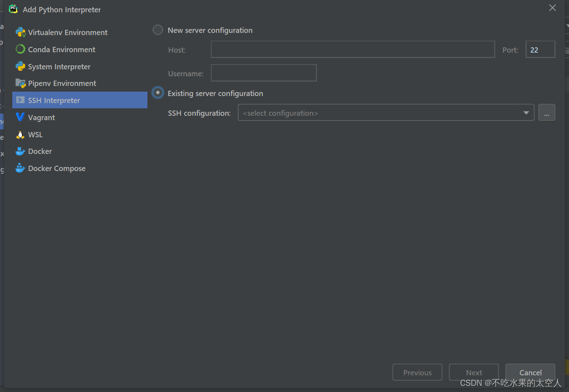Choose Docker Compose in the list

tap(80, 168)
